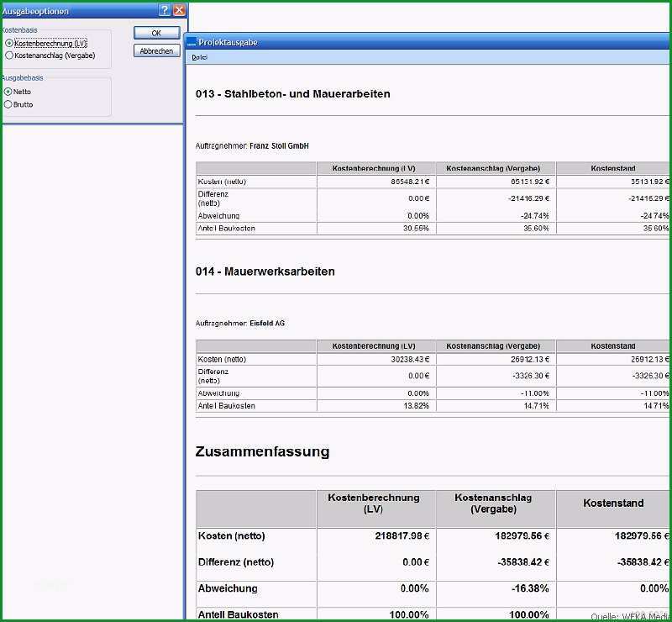Click summary difference -35838.42 € under Kostenanschlag
Viewport: 672px width, 622px height.
click(x=523, y=562)
